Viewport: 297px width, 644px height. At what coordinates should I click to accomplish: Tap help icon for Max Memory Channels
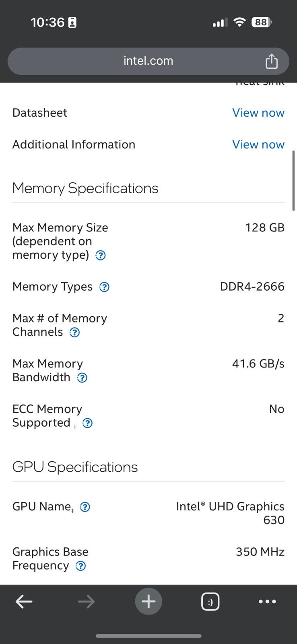tap(75, 332)
